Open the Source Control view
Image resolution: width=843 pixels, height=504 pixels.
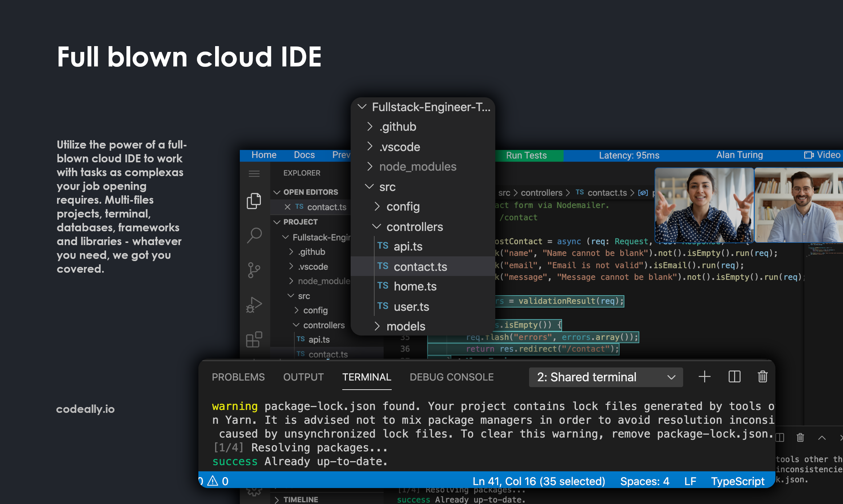[x=254, y=269]
